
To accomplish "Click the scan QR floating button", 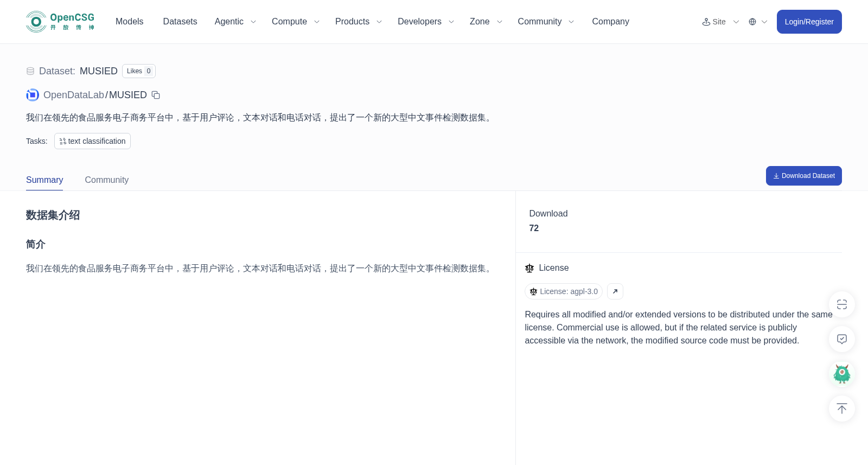I will click(842, 304).
